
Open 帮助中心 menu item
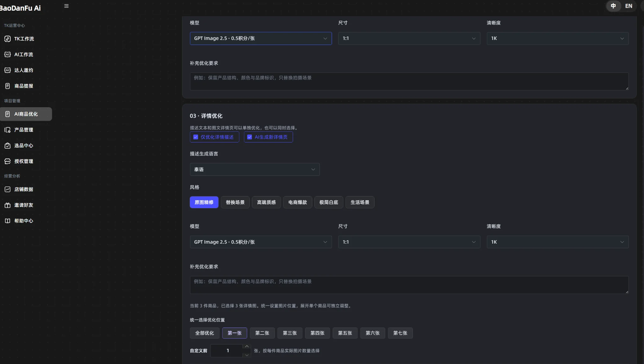pyautogui.click(x=26, y=221)
